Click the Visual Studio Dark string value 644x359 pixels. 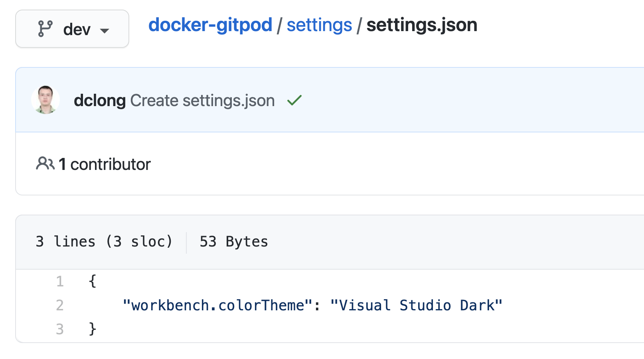click(x=416, y=306)
